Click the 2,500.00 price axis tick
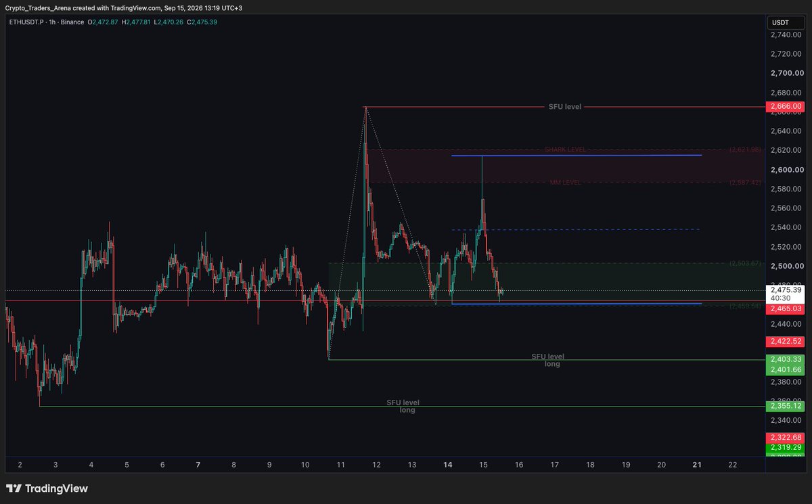 coord(786,266)
